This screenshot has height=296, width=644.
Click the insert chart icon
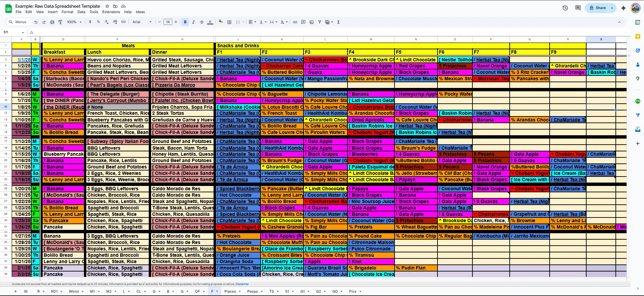[311, 22]
